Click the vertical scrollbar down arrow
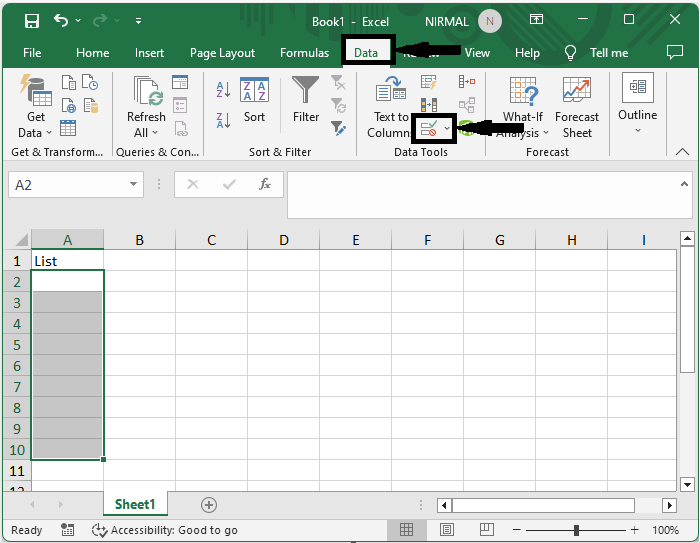 pyautogui.click(x=687, y=484)
